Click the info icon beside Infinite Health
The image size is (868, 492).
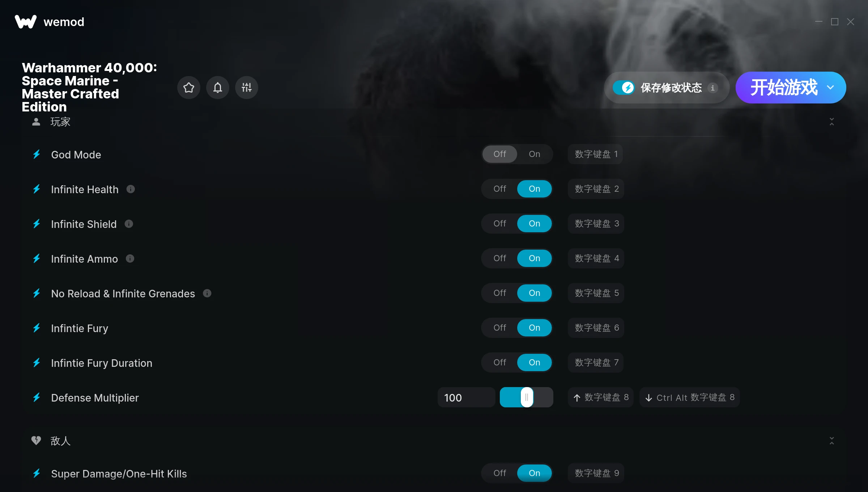coord(131,189)
